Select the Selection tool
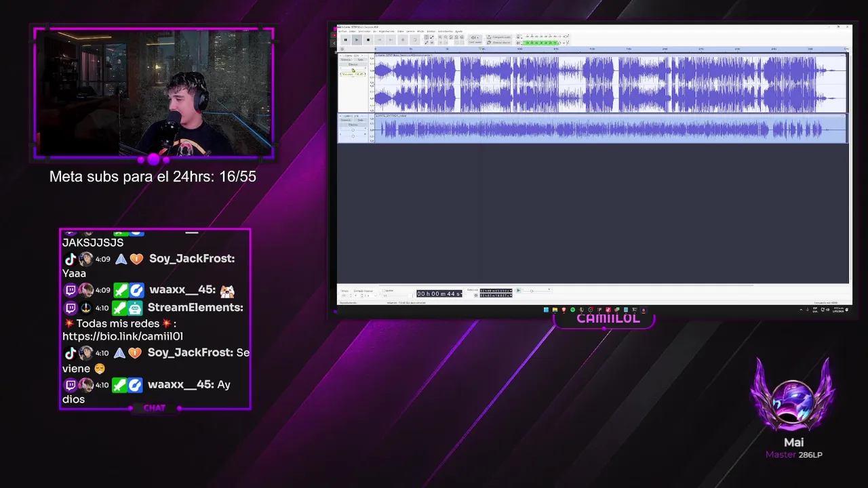This screenshot has width=868, height=488. (x=427, y=37)
